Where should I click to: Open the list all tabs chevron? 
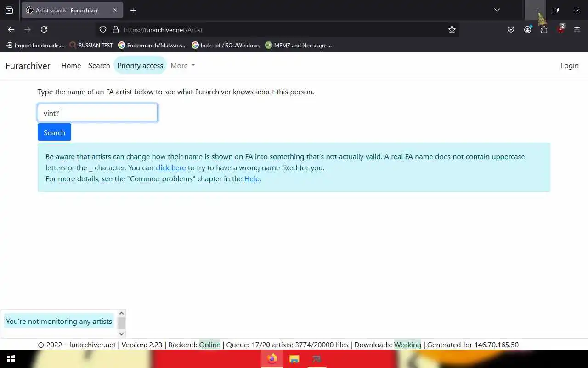(497, 10)
